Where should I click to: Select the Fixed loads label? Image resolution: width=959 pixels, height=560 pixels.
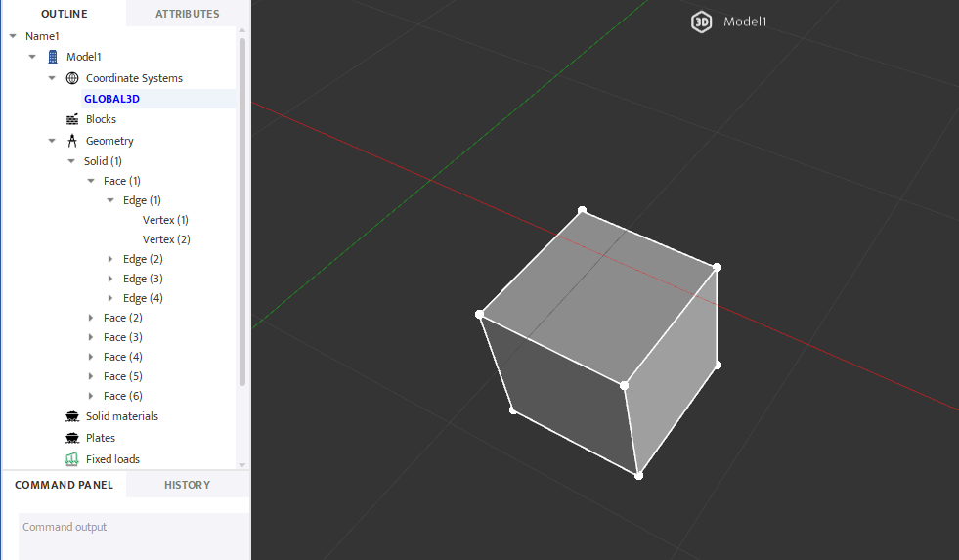[112, 459]
